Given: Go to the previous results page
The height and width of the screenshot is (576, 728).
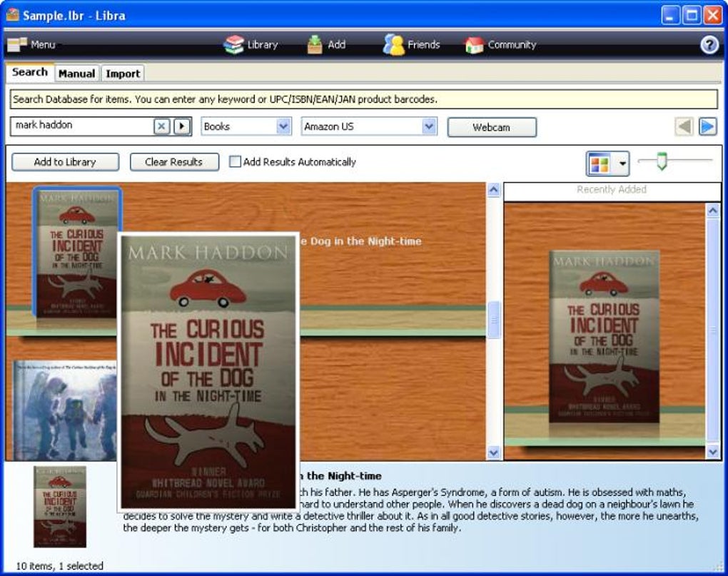Looking at the screenshot, I should point(684,126).
